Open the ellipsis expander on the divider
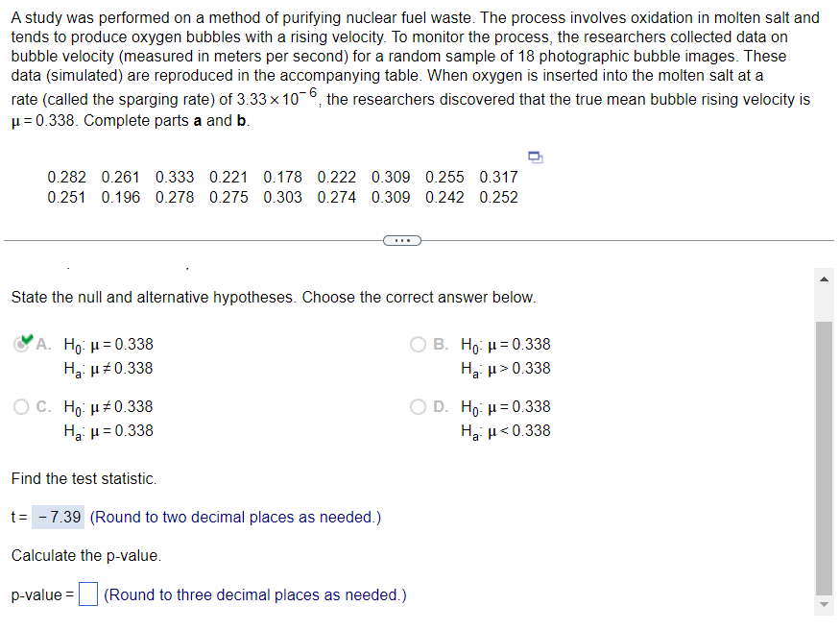840x630 pixels. coord(401,240)
